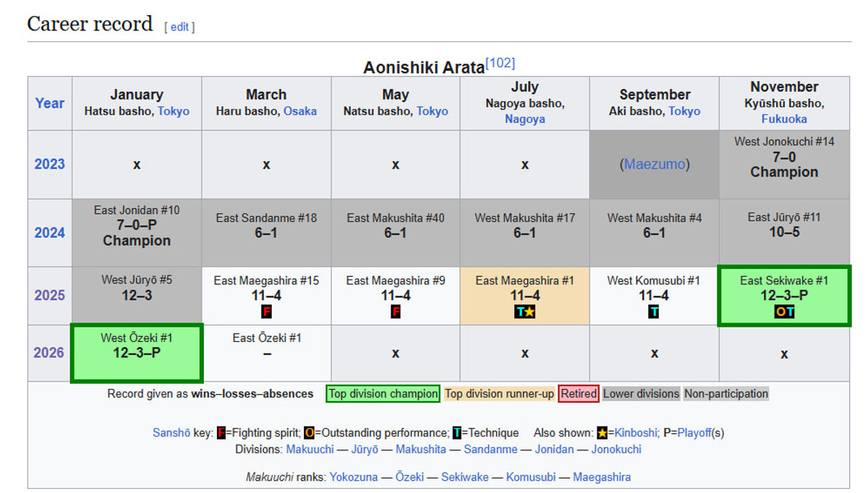Open the Fukuoka link under November header
Image resolution: width=868 pixels, height=493 pixels.
784,119
